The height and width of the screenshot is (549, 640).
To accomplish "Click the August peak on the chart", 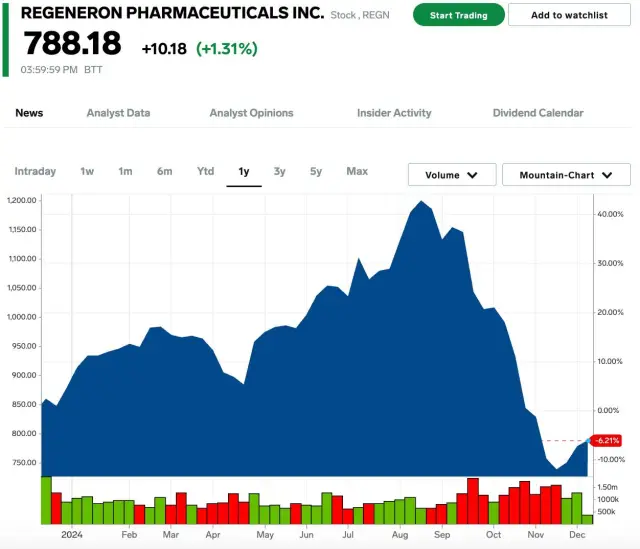I will 421,203.
